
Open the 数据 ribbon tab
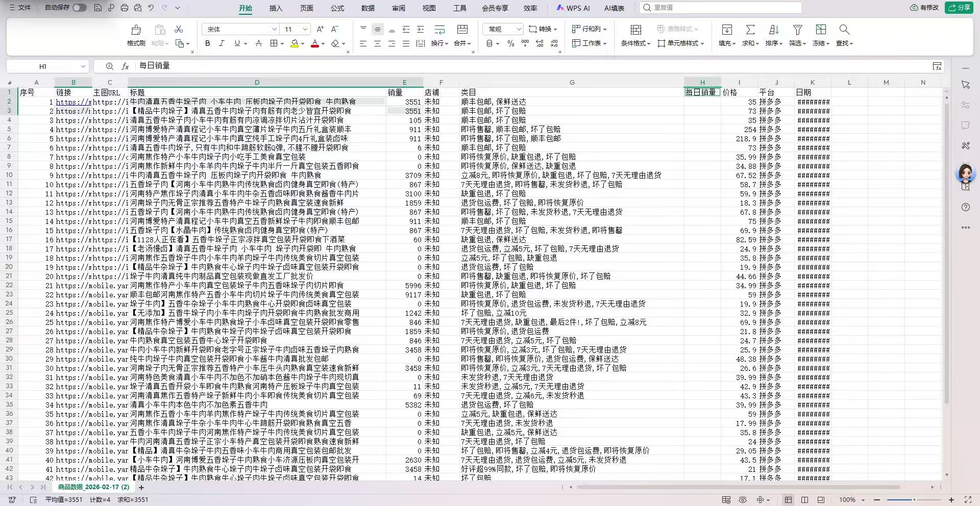pos(367,8)
